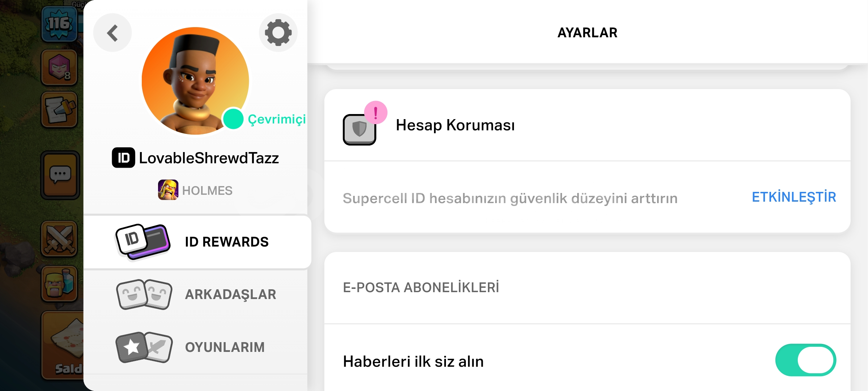Tap the chat bubble icon in game sidebar
868x391 pixels.
point(60,175)
